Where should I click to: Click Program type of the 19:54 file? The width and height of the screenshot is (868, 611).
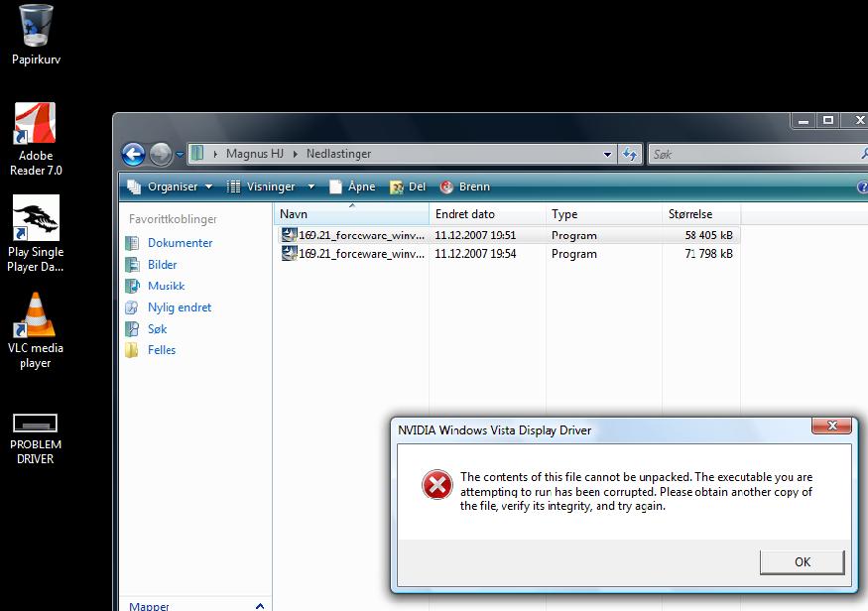574,254
